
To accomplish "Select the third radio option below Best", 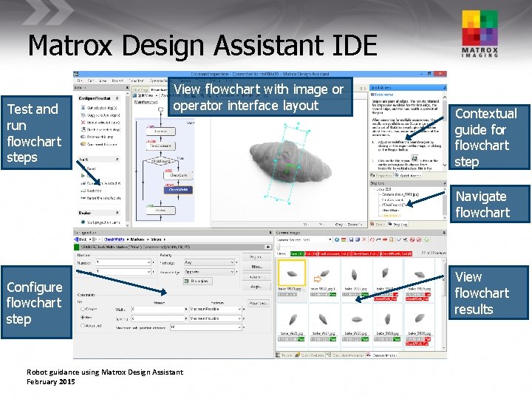I will tap(83, 325).
